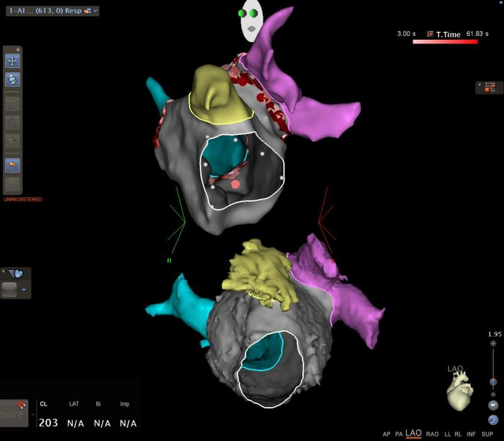Click the blue swirl icon at bottom right
504x441 pixels.
tap(493, 420)
